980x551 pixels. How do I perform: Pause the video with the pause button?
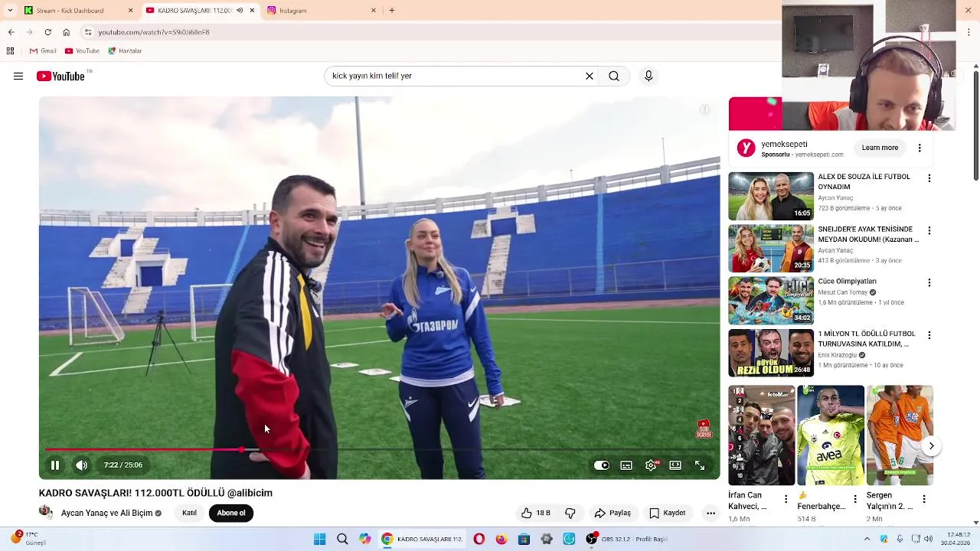point(55,465)
